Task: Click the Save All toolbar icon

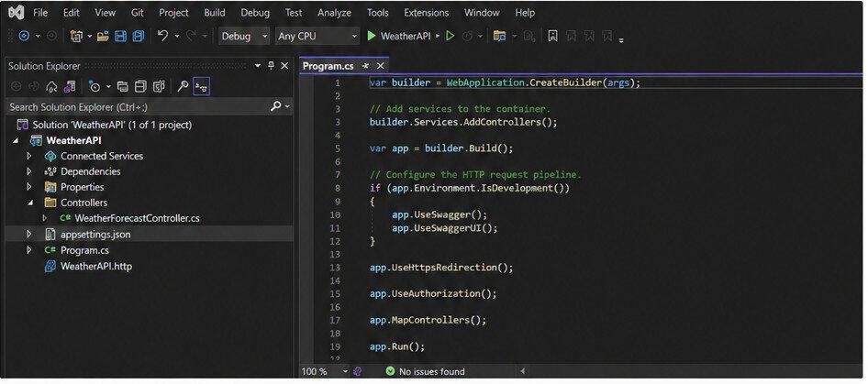Action: point(138,36)
